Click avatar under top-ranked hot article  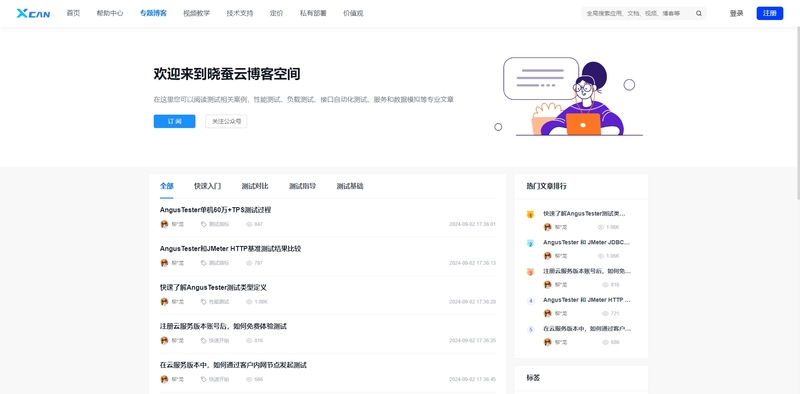(547, 227)
